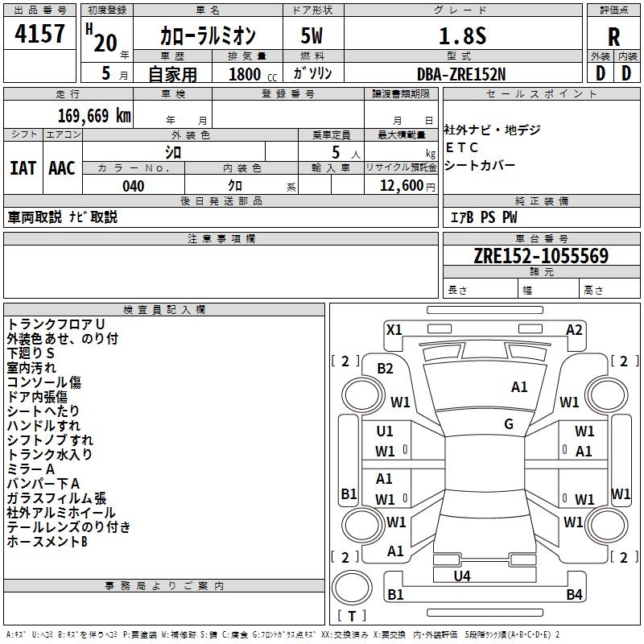Select the first registration year H20
Screen dimensions: 644x644
[x=102, y=38]
